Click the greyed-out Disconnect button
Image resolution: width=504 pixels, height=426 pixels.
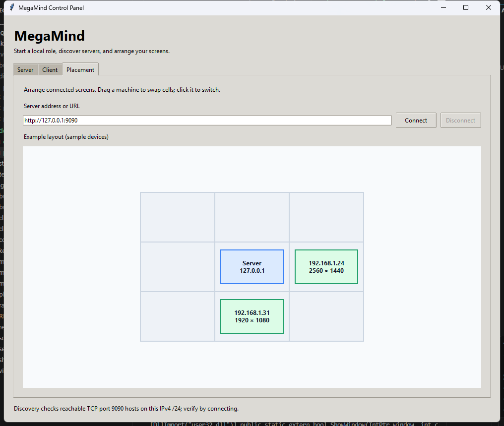461,120
